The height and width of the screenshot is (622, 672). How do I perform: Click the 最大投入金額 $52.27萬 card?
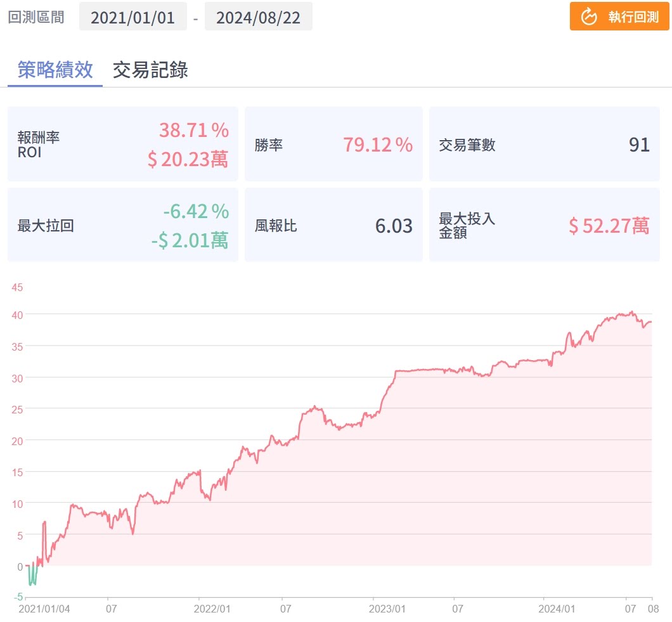[544, 224]
